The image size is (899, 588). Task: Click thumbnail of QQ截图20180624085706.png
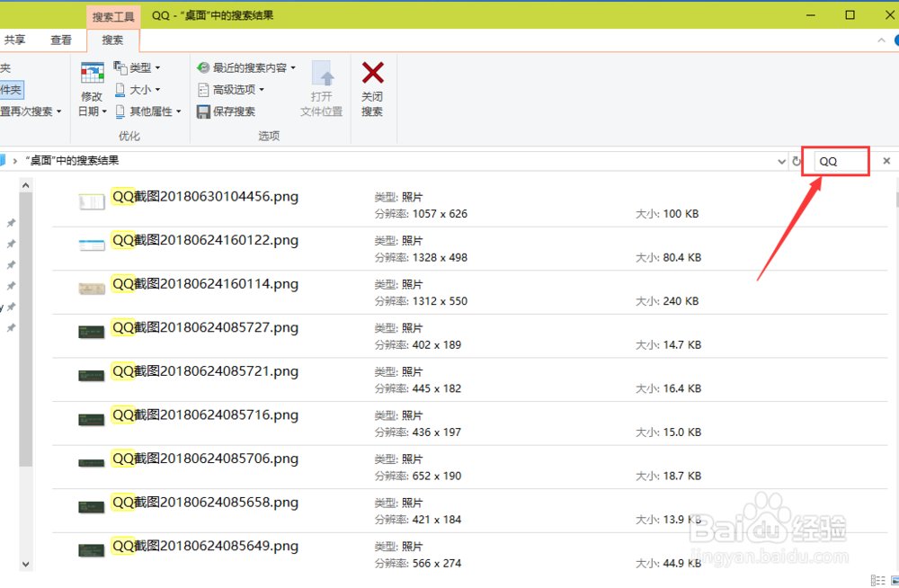point(92,462)
